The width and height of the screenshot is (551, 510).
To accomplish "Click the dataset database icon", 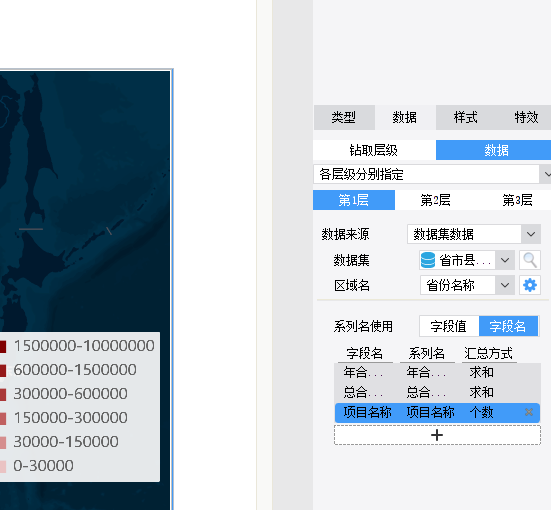I will tap(428, 260).
